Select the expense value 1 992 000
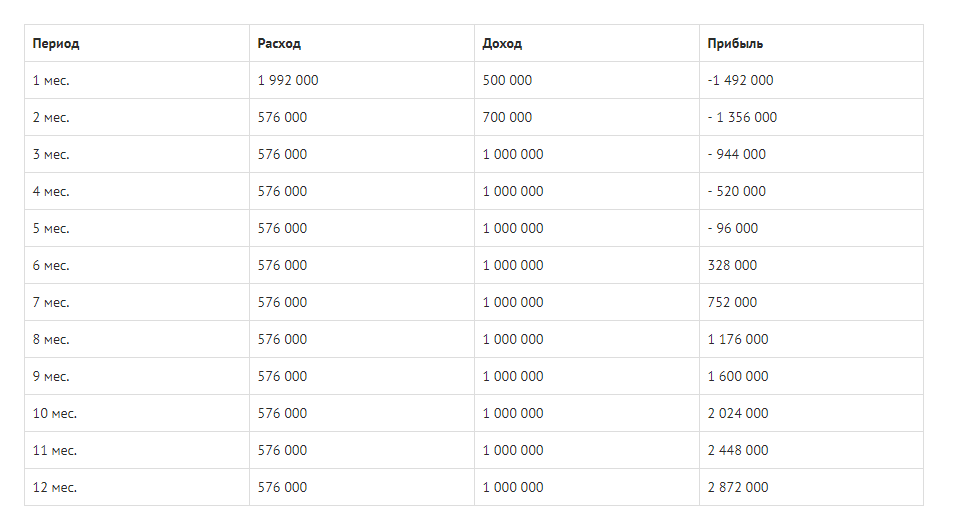953x522 pixels. pyautogui.click(x=288, y=80)
